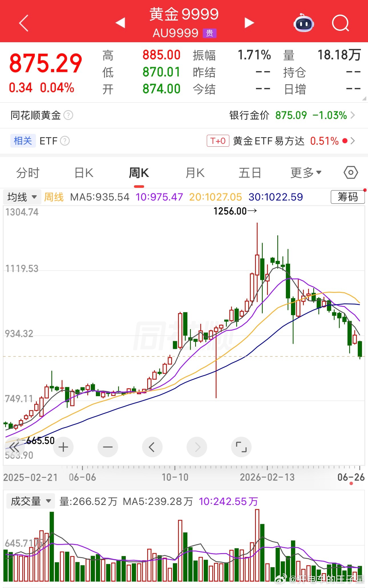Open chart settings hexagon icon
This screenshot has height=588, width=368.
pyautogui.click(x=351, y=173)
